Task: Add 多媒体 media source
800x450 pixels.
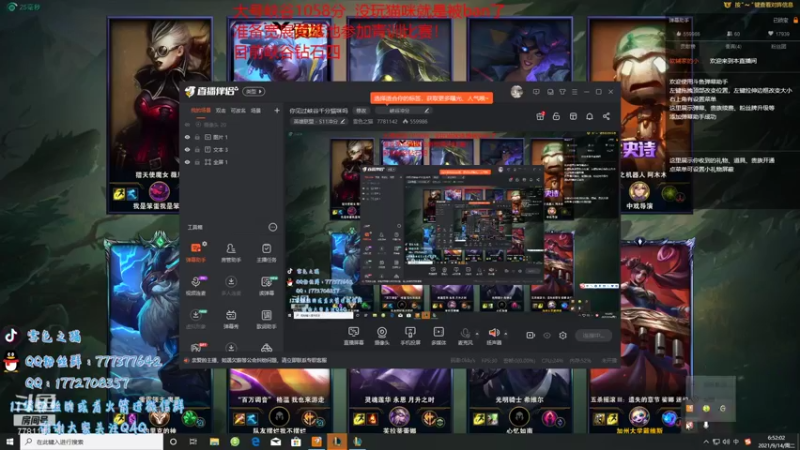Action: [x=438, y=336]
